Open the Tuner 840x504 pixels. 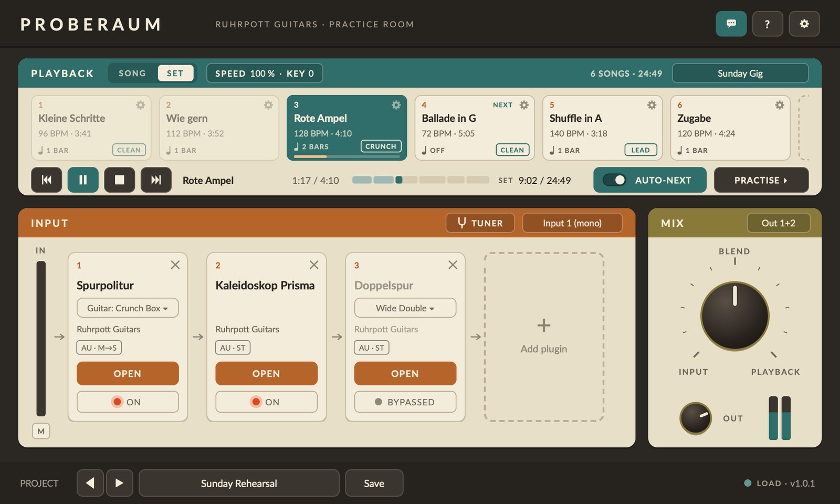click(x=480, y=223)
